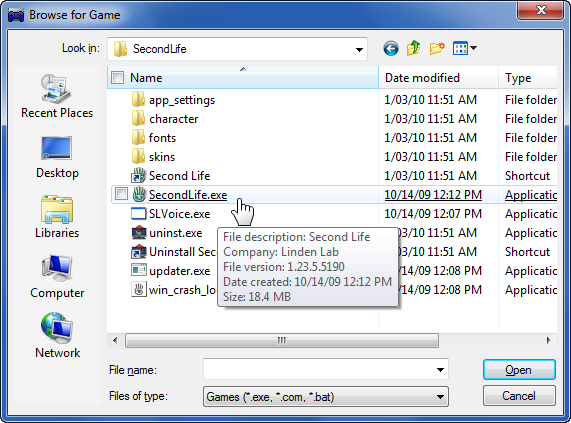Click the game controller title icon

click(x=16, y=15)
